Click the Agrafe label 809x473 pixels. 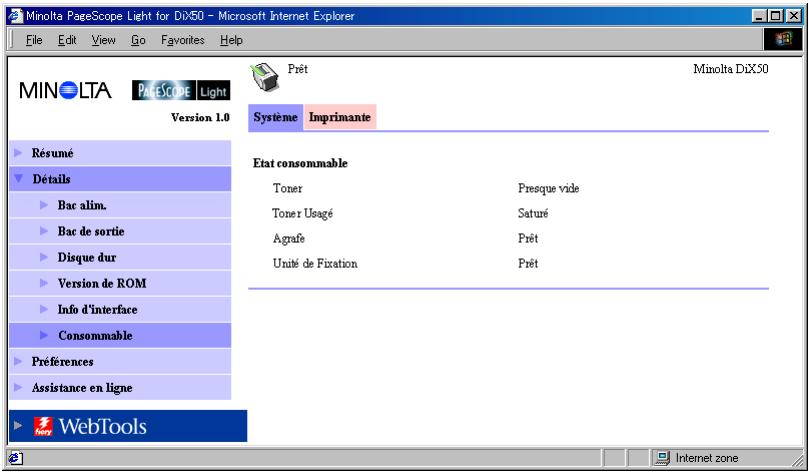[289, 239]
